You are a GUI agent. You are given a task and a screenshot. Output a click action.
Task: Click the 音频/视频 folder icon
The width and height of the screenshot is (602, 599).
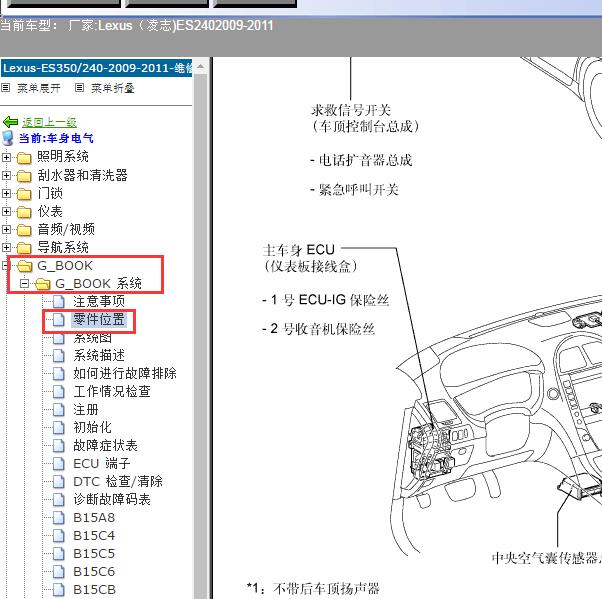coord(24,230)
